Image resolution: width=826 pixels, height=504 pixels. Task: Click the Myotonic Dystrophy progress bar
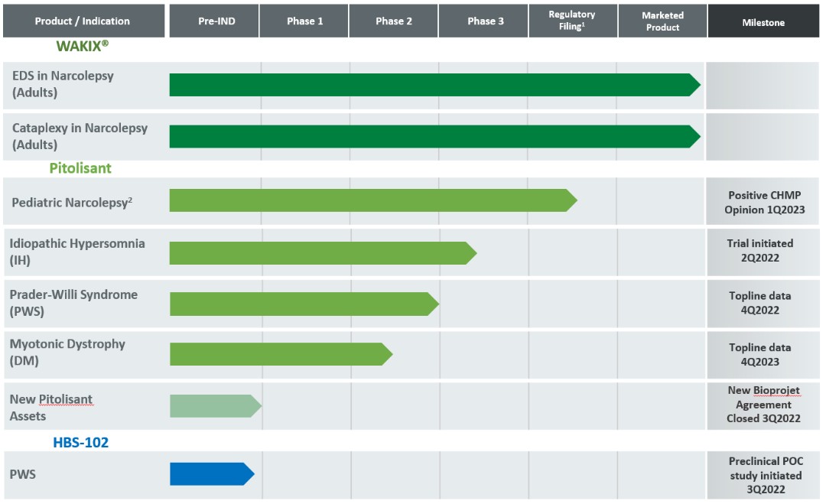[281, 354]
